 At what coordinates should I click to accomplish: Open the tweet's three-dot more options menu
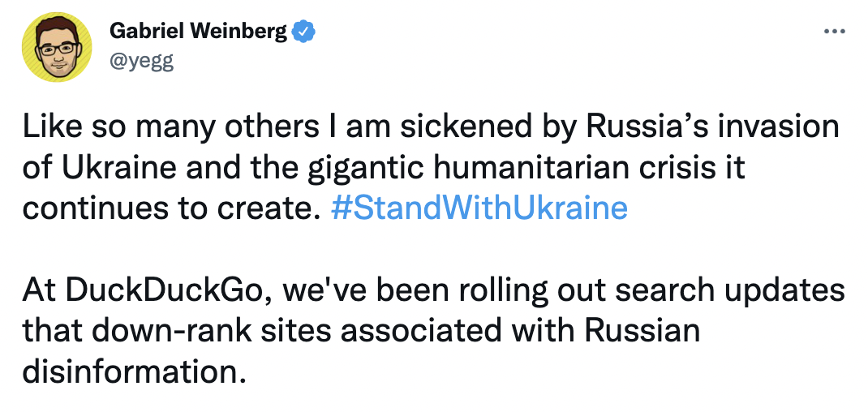(x=834, y=32)
